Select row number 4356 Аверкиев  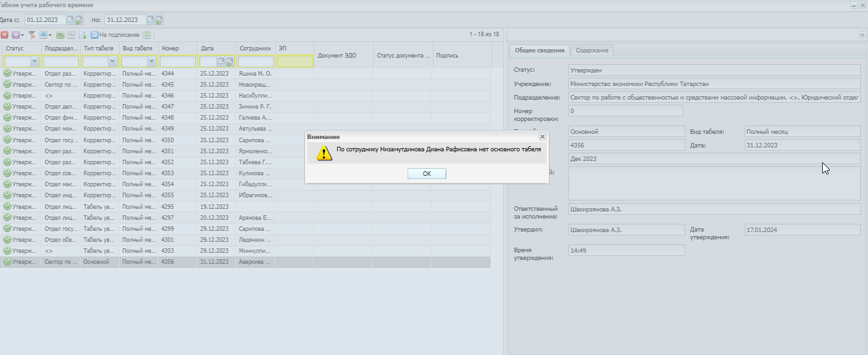click(245, 261)
